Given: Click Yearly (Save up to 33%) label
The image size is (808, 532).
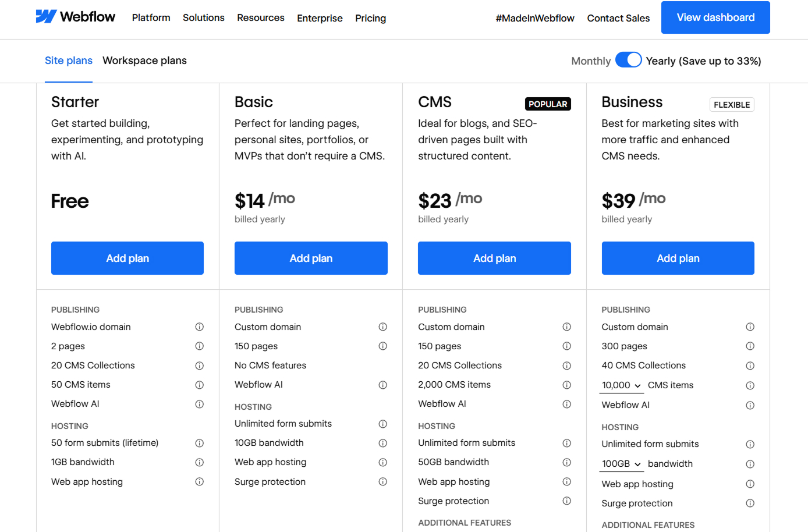Looking at the screenshot, I should pyautogui.click(x=703, y=61).
